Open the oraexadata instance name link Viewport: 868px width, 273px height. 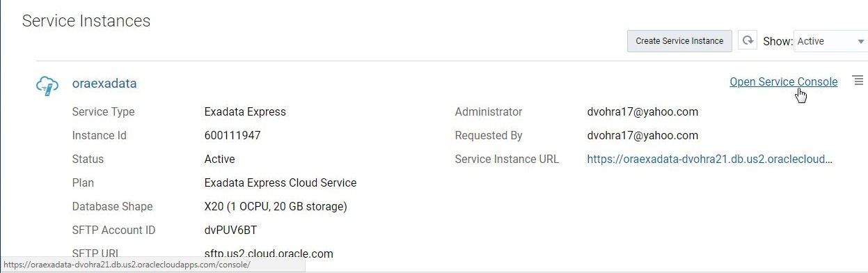pos(104,84)
